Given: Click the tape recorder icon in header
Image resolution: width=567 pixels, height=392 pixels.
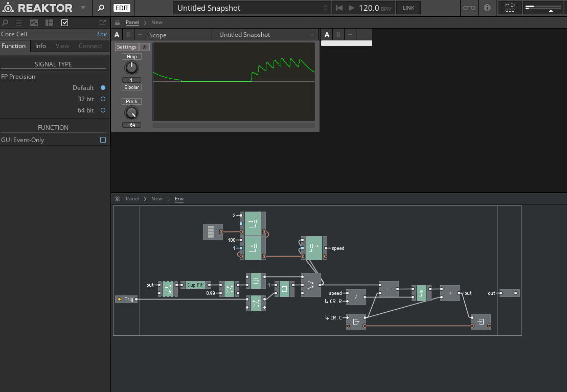Looking at the screenshot, I should 469,8.
